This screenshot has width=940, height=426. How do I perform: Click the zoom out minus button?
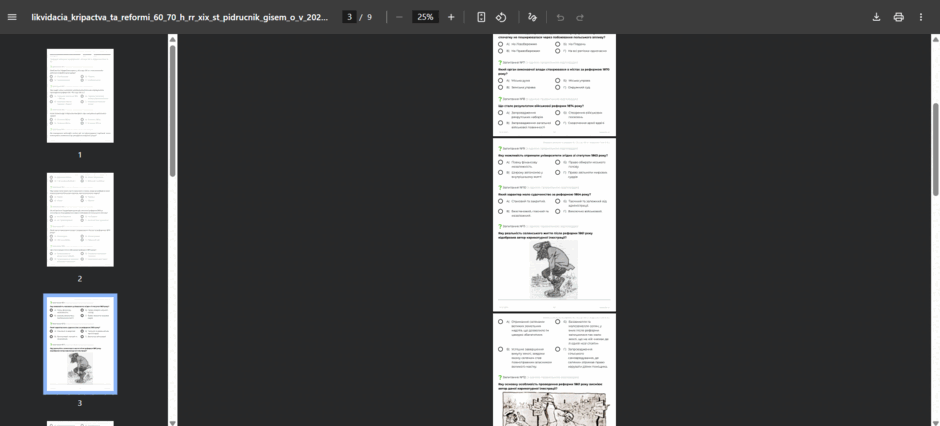click(x=399, y=17)
